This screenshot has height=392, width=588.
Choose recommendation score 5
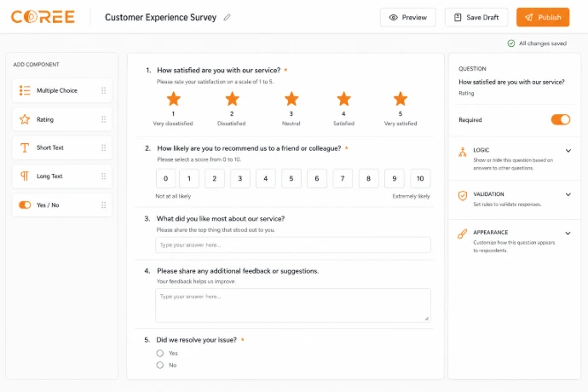pos(291,178)
